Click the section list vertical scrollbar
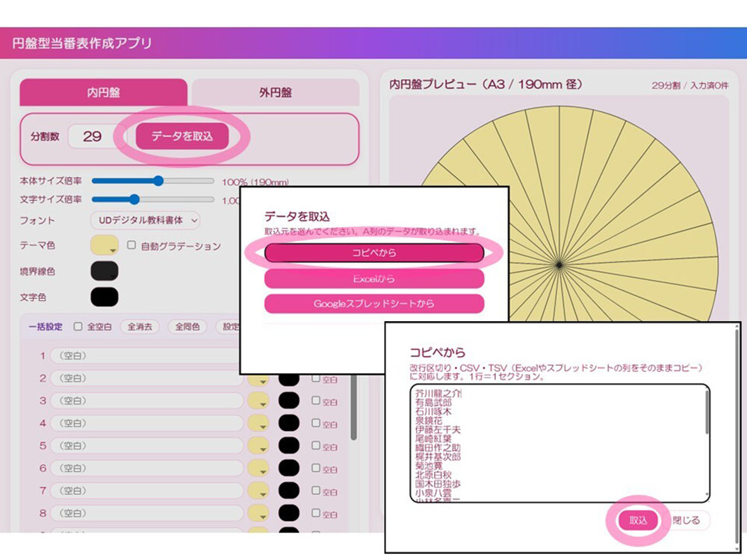The height and width of the screenshot is (560, 747). [x=353, y=407]
